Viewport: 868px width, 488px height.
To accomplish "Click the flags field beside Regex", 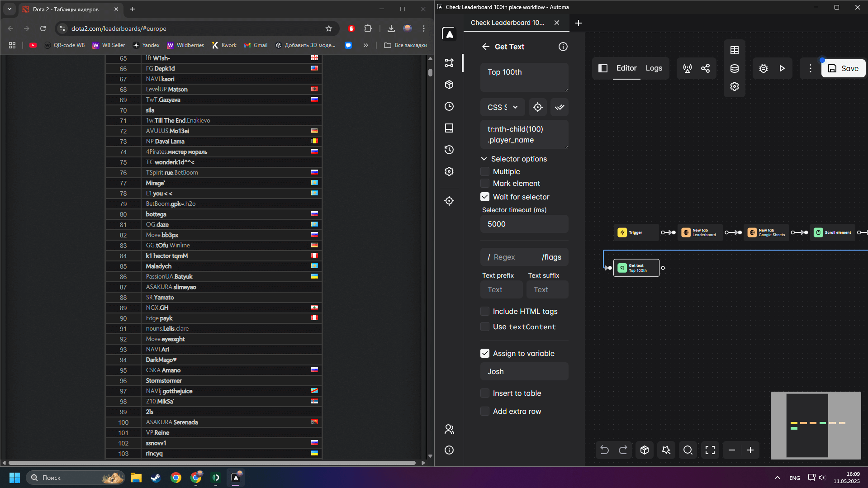I will click(x=551, y=257).
